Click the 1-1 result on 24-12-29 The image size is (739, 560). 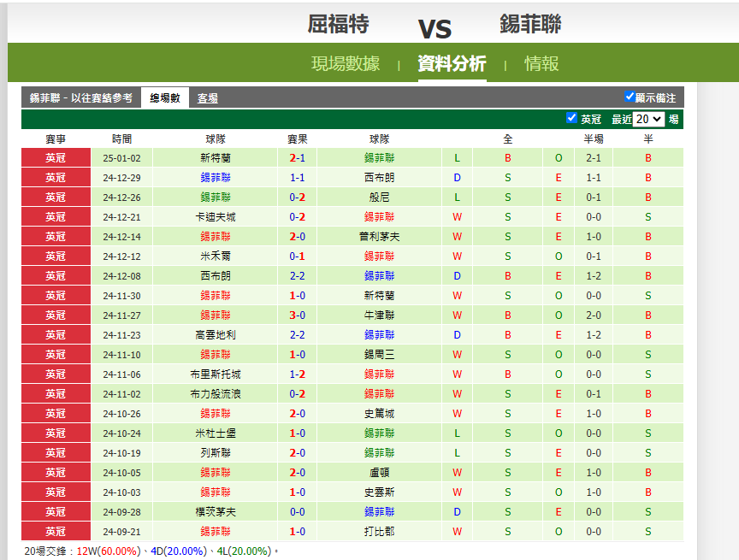(x=298, y=178)
